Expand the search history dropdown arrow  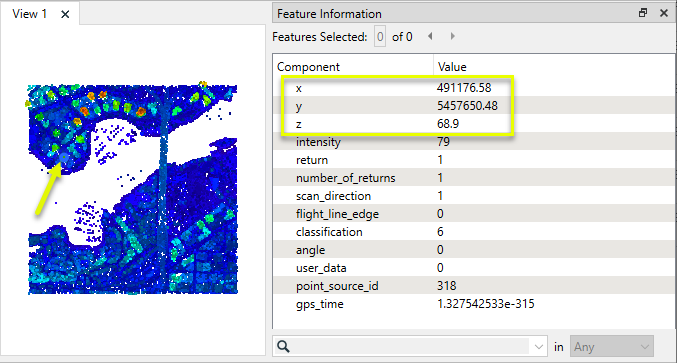538,347
